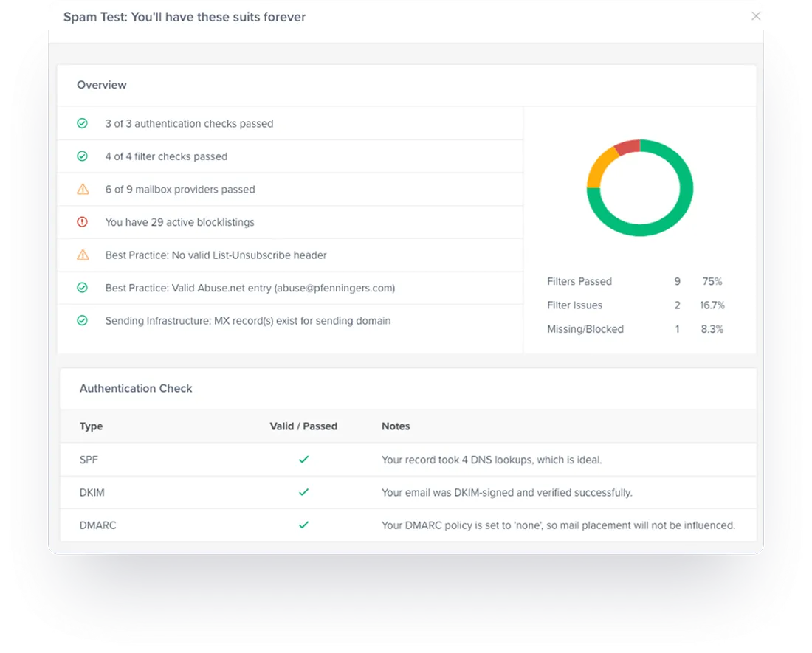Select 'No valid List-Unsubscribe header' line

[216, 255]
